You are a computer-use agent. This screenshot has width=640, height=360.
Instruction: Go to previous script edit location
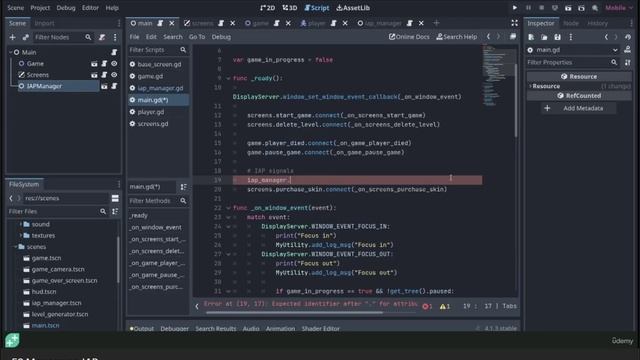click(488, 37)
